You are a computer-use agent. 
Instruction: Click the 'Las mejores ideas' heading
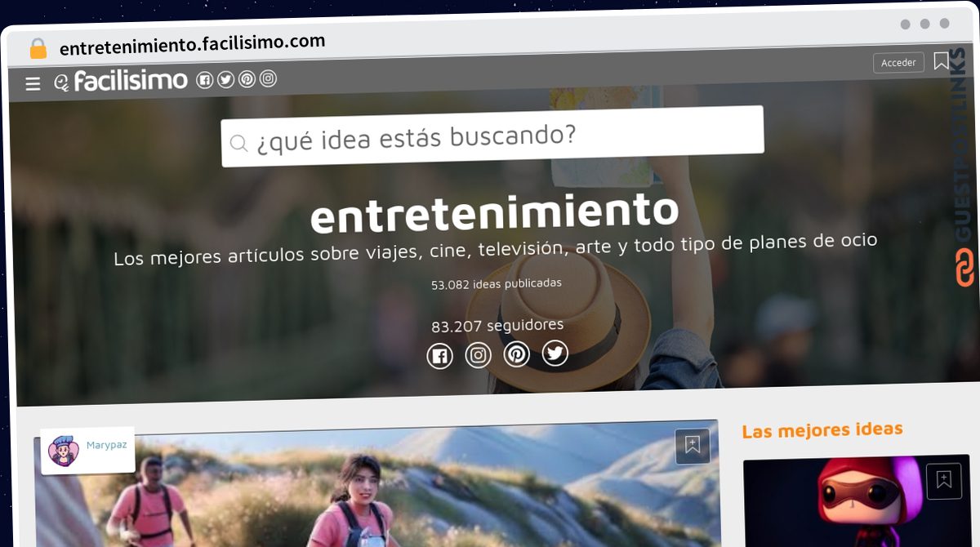822,429
